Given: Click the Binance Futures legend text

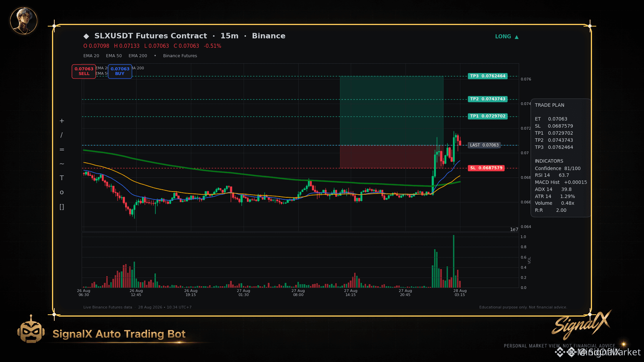Looking at the screenshot, I should coord(180,56).
